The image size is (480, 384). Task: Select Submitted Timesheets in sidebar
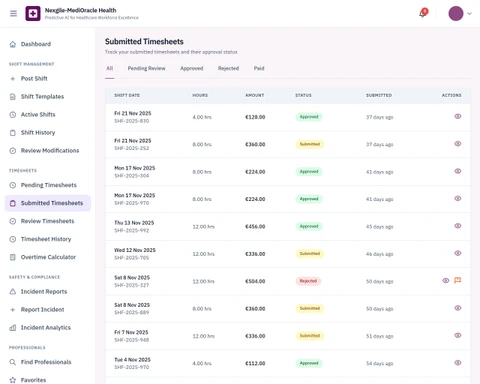(x=48, y=203)
